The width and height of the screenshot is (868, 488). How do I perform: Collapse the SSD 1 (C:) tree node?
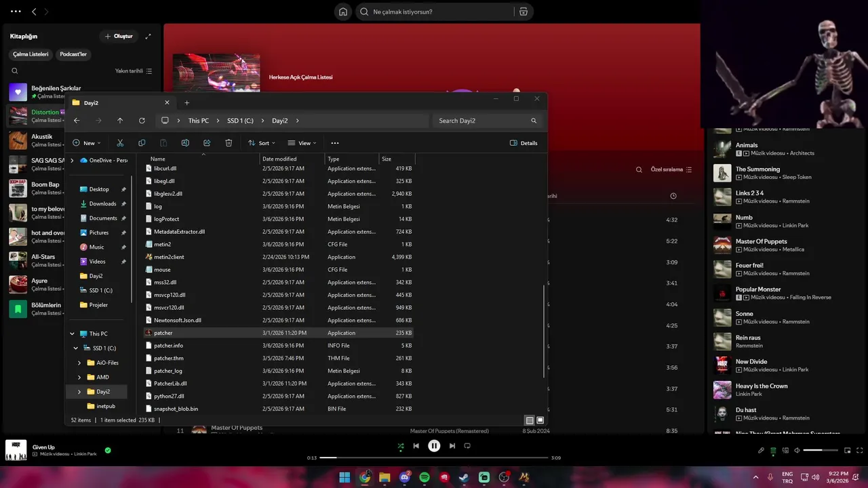(x=76, y=348)
